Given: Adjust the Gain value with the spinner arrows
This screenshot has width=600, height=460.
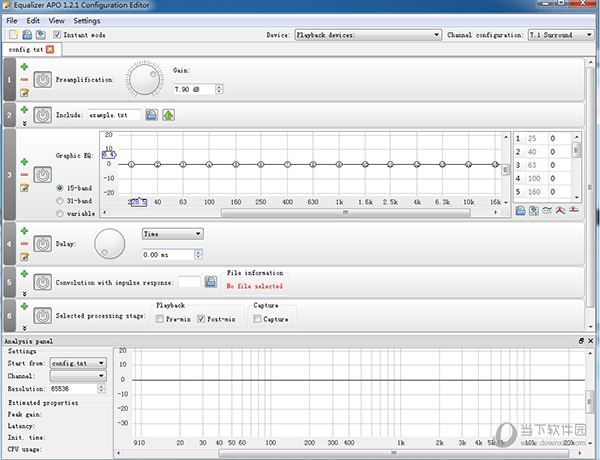Looking at the screenshot, I should tap(219, 89).
